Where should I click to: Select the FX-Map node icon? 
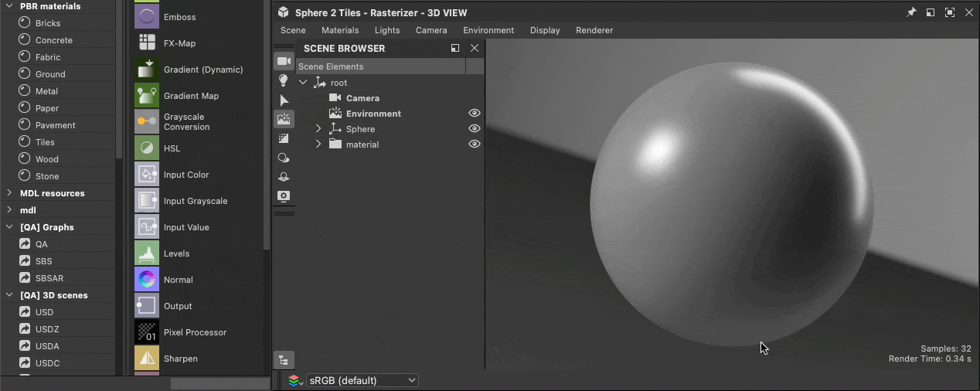pyautogui.click(x=147, y=42)
